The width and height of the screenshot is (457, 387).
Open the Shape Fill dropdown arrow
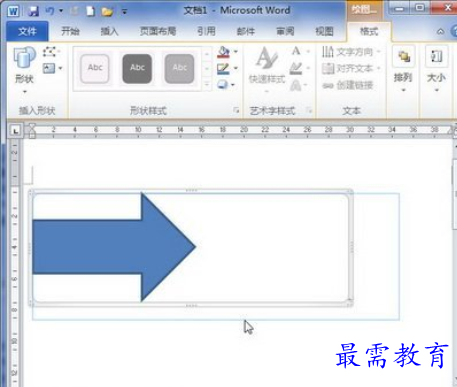click(x=236, y=52)
